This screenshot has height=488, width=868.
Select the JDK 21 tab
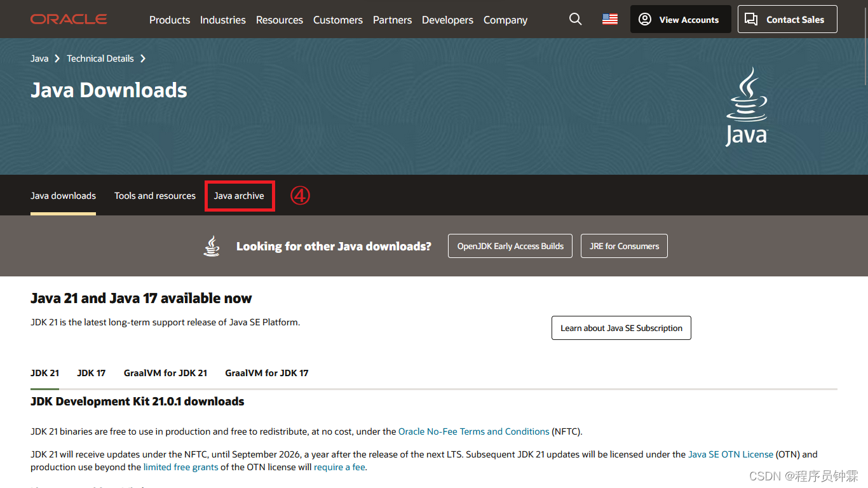pyautogui.click(x=44, y=373)
